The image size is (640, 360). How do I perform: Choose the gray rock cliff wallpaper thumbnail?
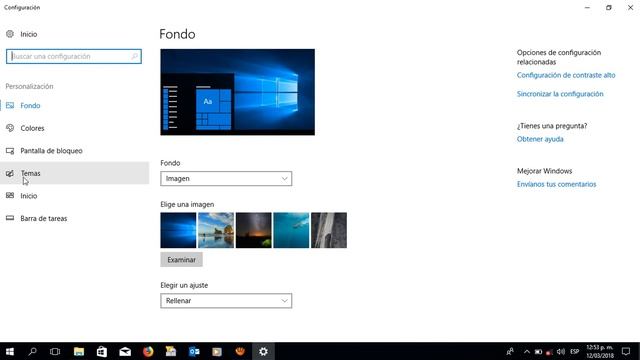coord(329,230)
